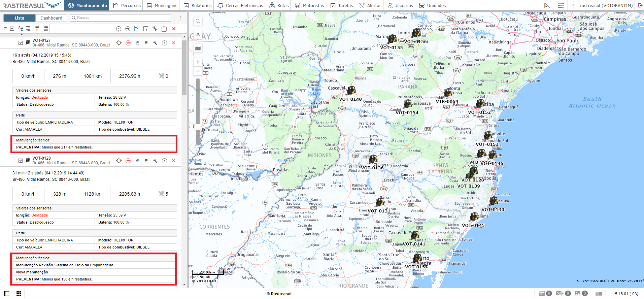The image size is (644, 299).
Task: Open the map search tool
Action: pos(198,21)
